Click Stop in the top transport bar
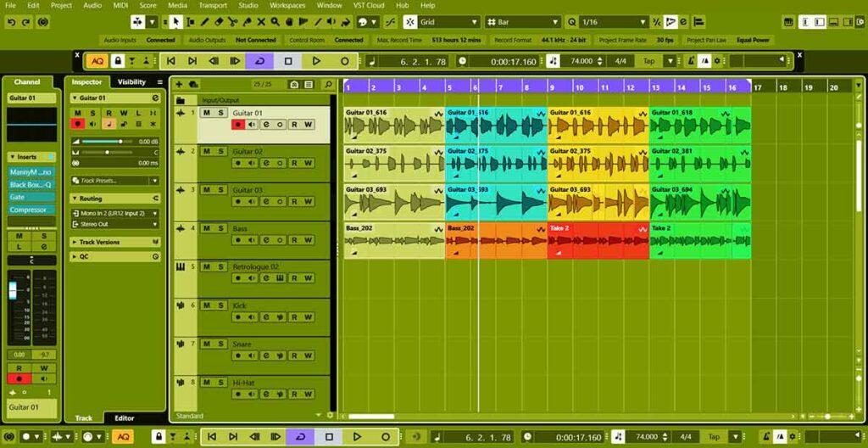 point(288,61)
